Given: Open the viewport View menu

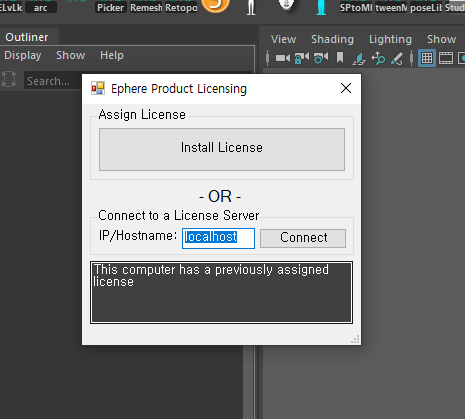Looking at the screenshot, I should [283, 39].
